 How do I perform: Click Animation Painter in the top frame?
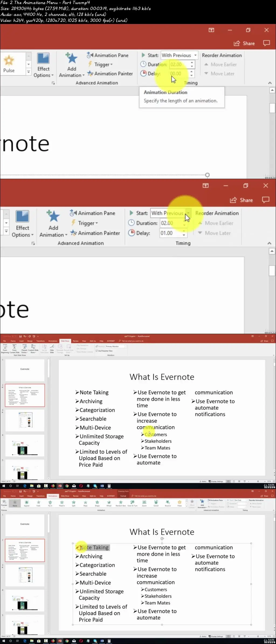pyautogui.click(x=110, y=74)
